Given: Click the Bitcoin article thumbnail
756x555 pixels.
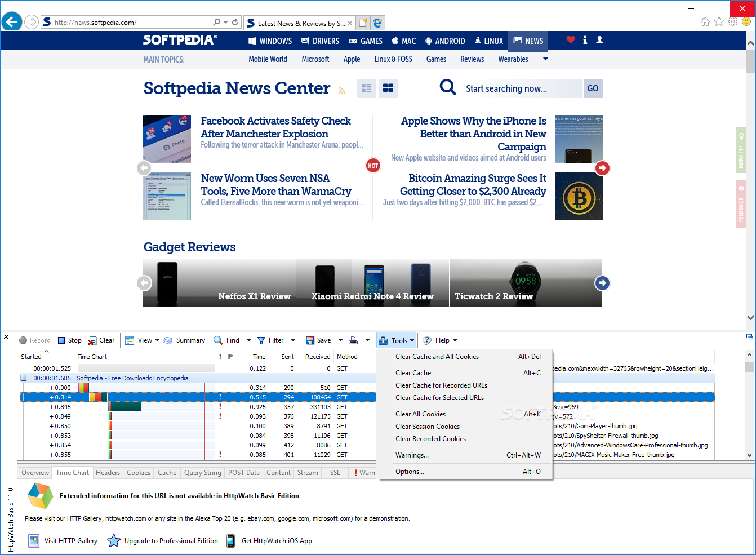Looking at the screenshot, I should click(x=579, y=196).
